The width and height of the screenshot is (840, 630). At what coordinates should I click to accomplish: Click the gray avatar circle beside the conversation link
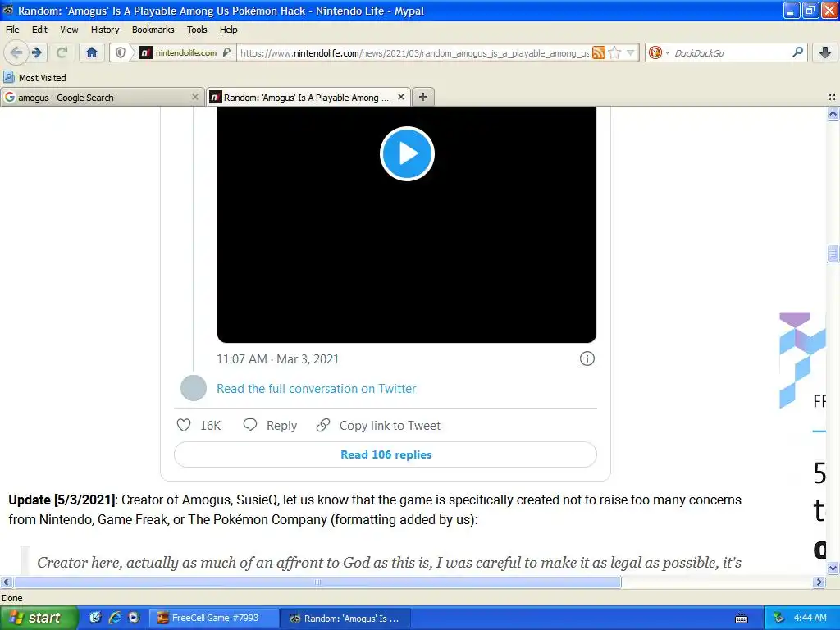(194, 388)
